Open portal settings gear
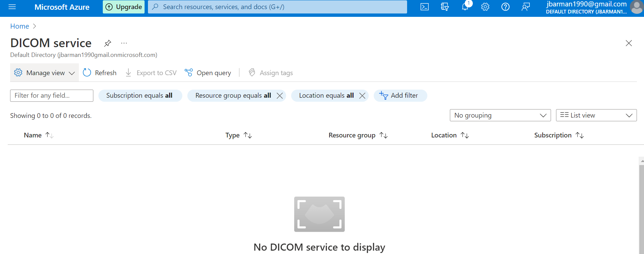Image resolution: width=644 pixels, height=254 pixels. (485, 7)
